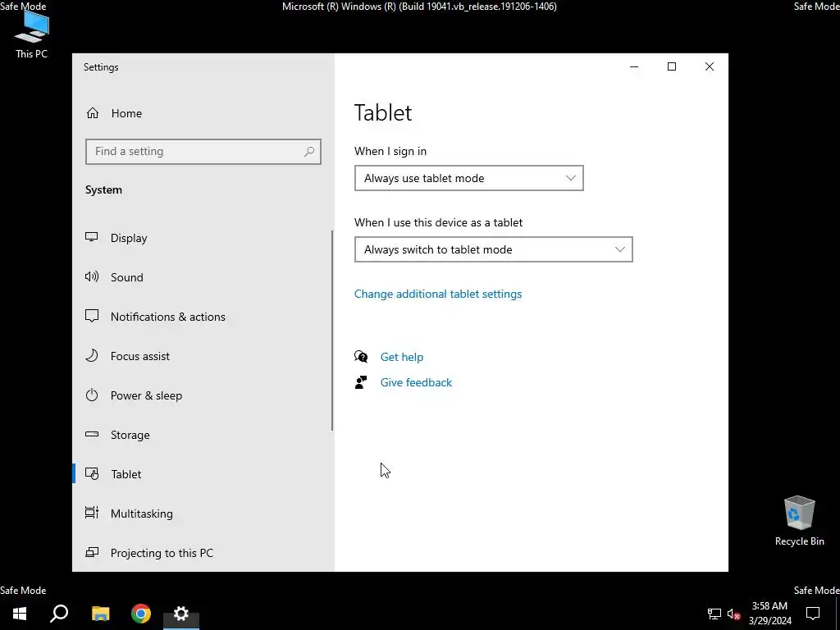Click the Notifications & actions message icon
The width and height of the screenshot is (840, 630).
point(92,316)
